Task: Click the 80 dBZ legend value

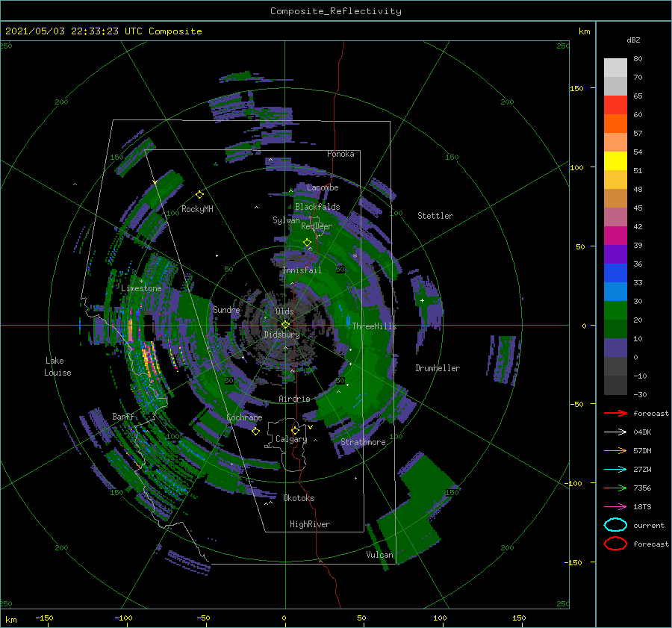Action: pos(638,58)
